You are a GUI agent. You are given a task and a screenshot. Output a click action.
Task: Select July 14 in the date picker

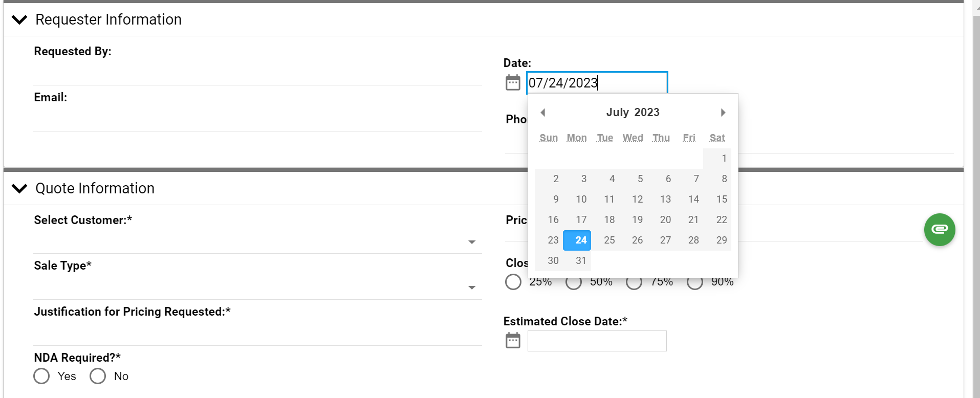click(x=693, y=200)
